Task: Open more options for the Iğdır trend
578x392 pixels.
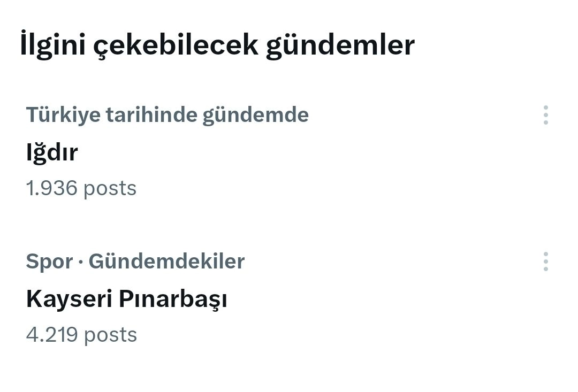Action: (x=545, y=115)
